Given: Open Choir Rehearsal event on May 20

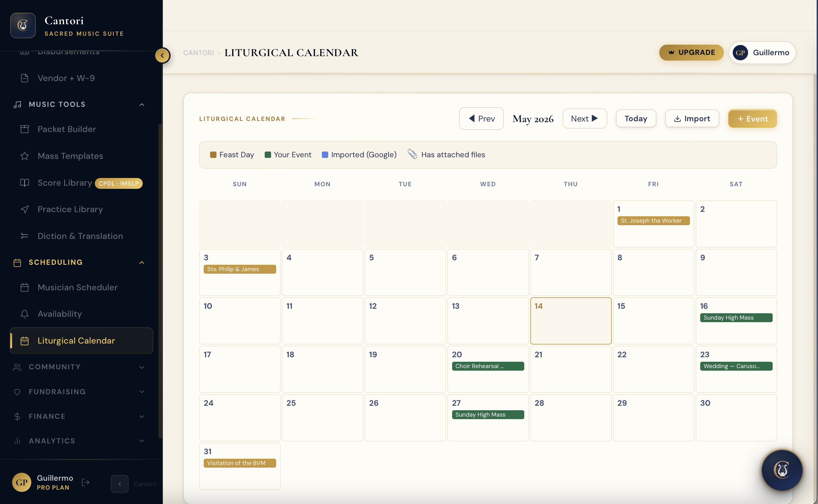Looking at the screenshot, I should [x=488, y=366].
